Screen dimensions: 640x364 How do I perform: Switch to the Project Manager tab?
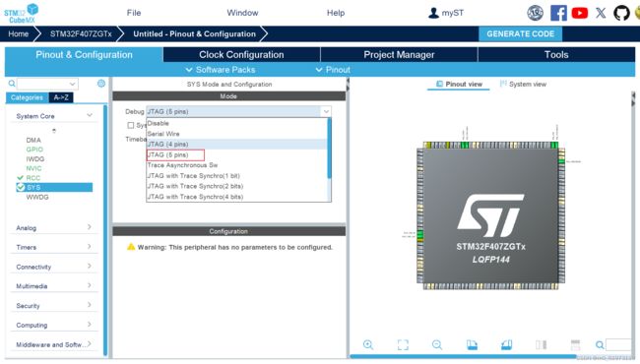399,55
